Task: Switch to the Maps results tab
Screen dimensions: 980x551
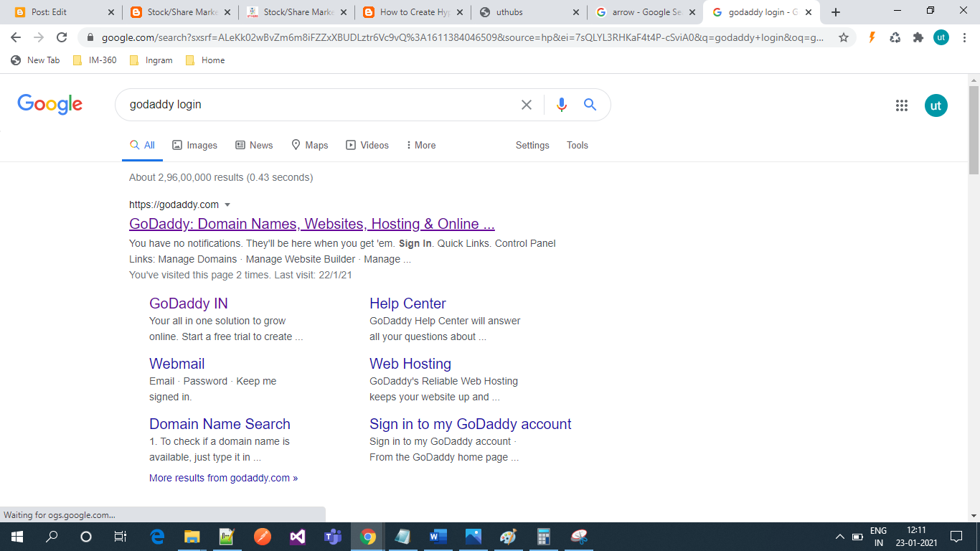Action: pos(309,145)
